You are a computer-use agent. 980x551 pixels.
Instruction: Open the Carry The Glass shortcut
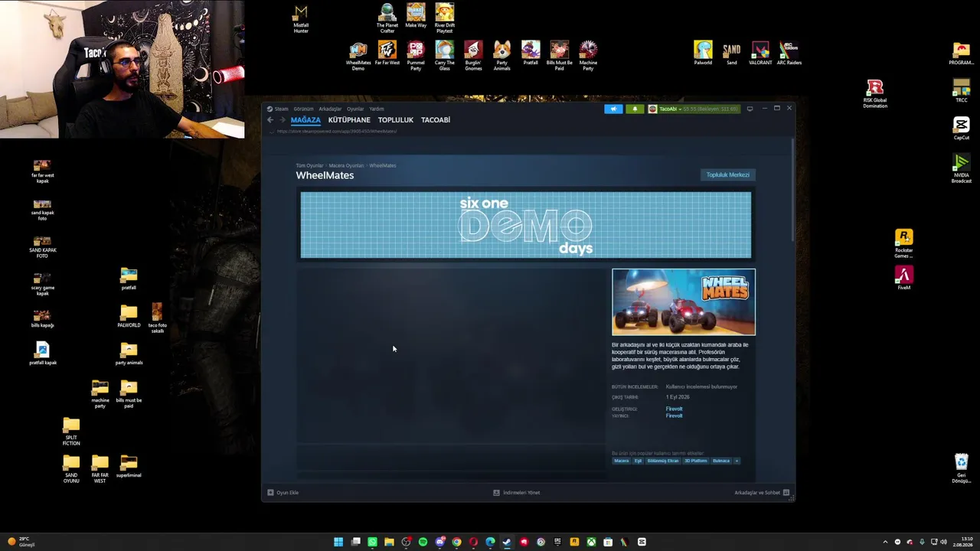point(445,57)
